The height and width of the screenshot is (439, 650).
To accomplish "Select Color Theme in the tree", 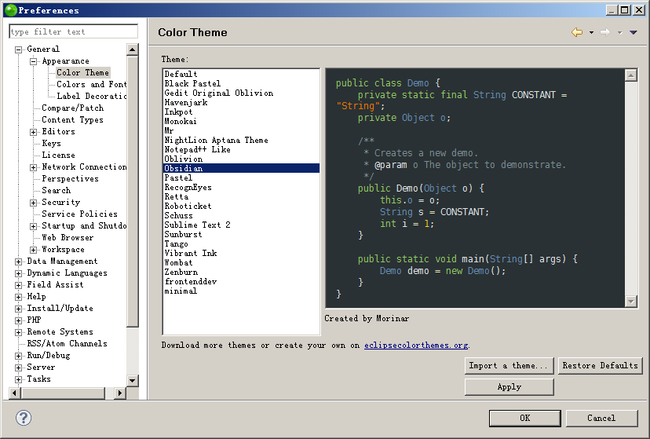I will [82, 73].
